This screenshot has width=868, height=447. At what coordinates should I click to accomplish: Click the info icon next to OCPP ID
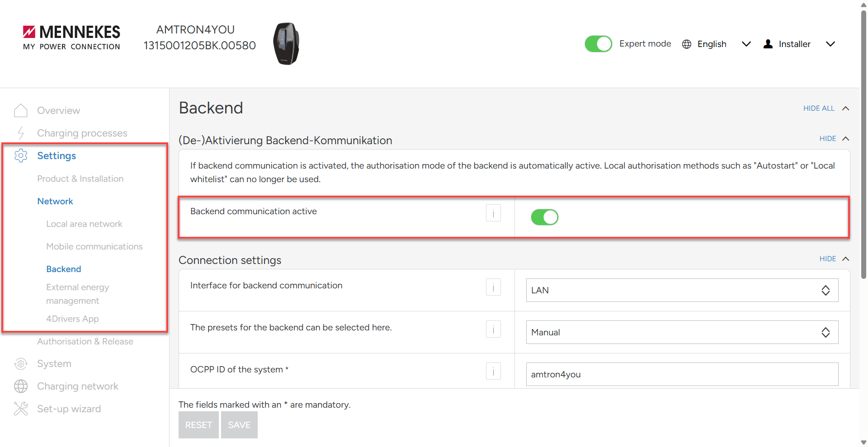[x=493, y=371]
